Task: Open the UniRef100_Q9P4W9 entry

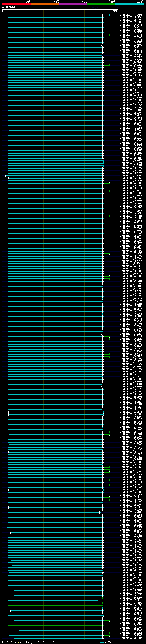Action: (131, 20)
